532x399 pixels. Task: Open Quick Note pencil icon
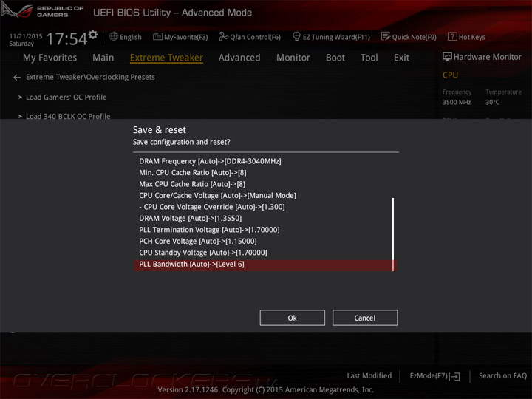(x=386, y=36)
